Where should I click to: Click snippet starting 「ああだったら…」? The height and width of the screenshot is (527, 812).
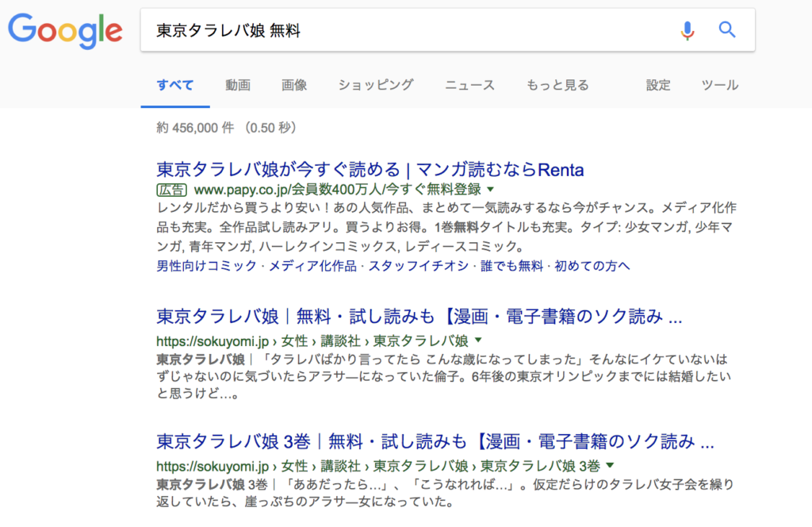pyautogui.click(x=445, y=493)
